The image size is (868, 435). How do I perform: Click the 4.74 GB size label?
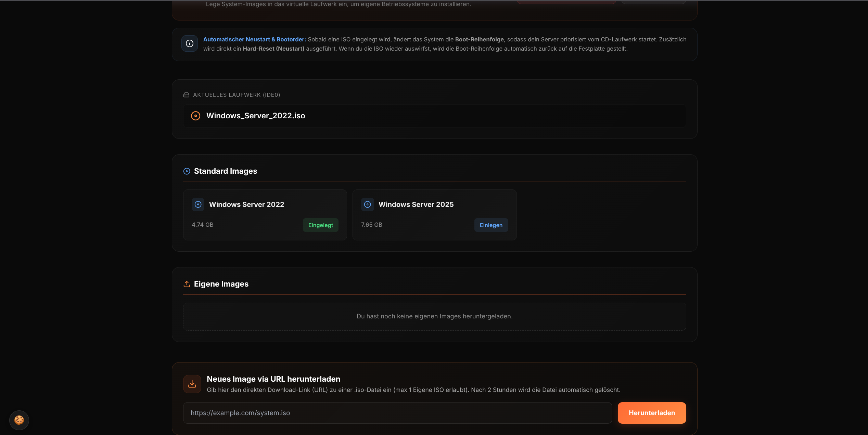point(203,225)
